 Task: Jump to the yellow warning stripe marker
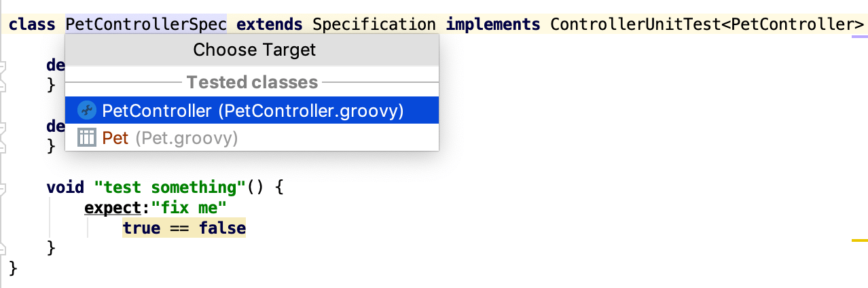(x=859, y=240)
